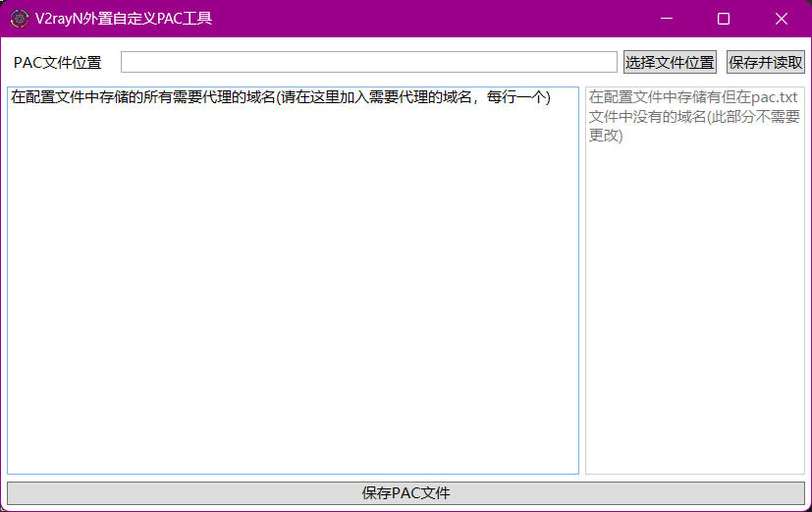Click the read-only missing domains text box
Image resolution: width=812 pixels, height=512 pixels.
click(695, 280)
